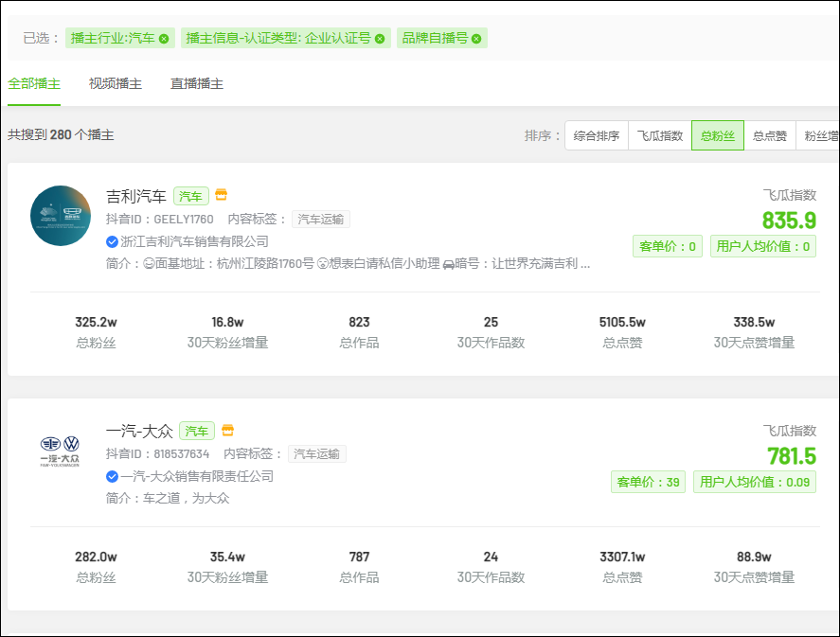Viewport: 840px width, 637px height.
Task: Click the shop icon beside 一汽-大众
Action: 227,431
